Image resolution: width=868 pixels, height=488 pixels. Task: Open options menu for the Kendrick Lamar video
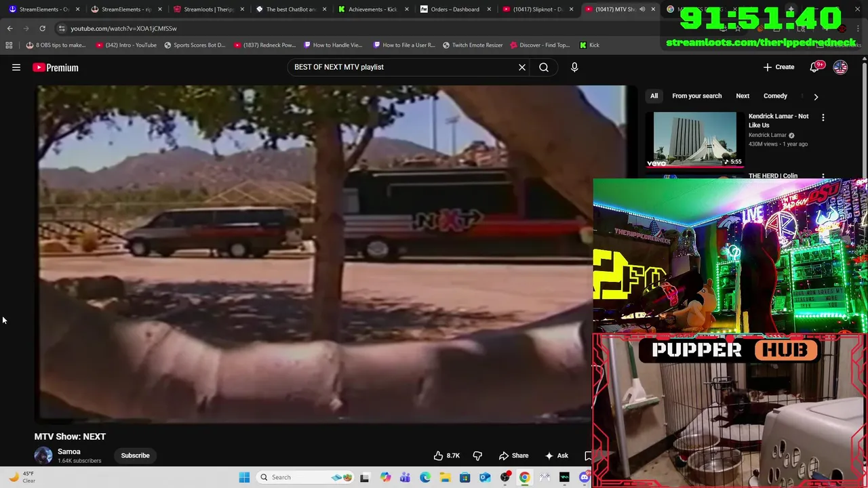click(x=823, y=117)
